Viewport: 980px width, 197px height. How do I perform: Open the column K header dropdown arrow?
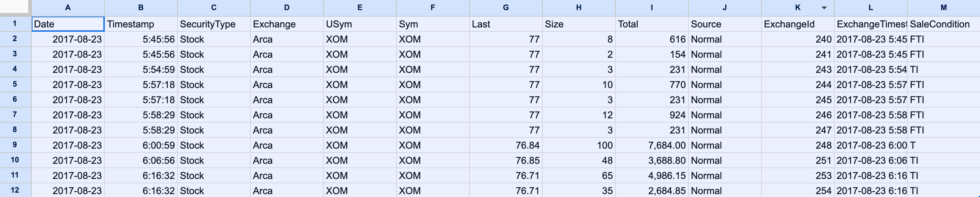824,8
